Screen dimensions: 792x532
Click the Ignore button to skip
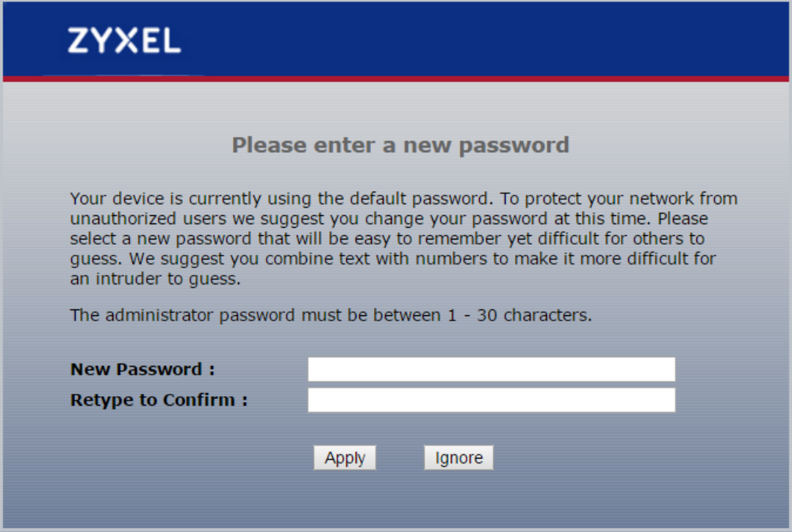pos(458,458)
